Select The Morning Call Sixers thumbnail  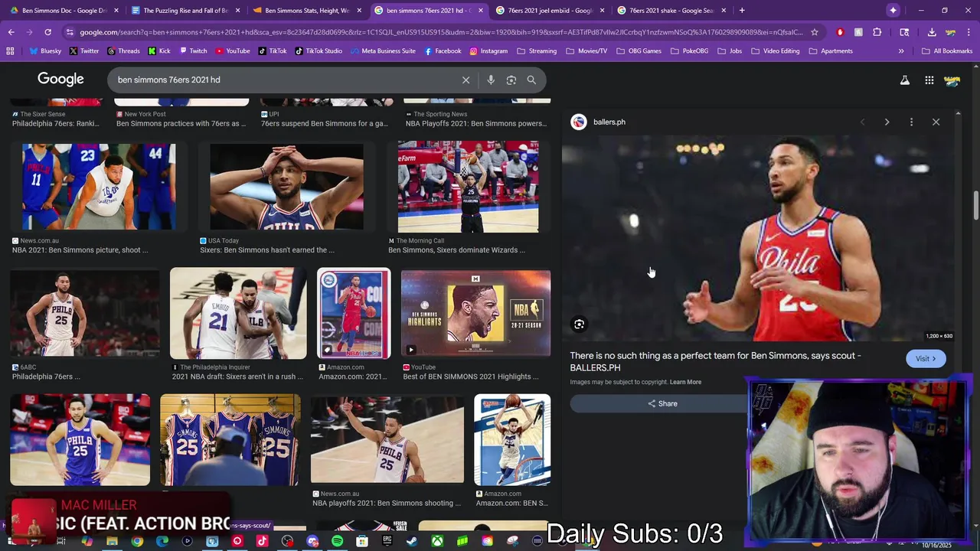coord(468,187)
